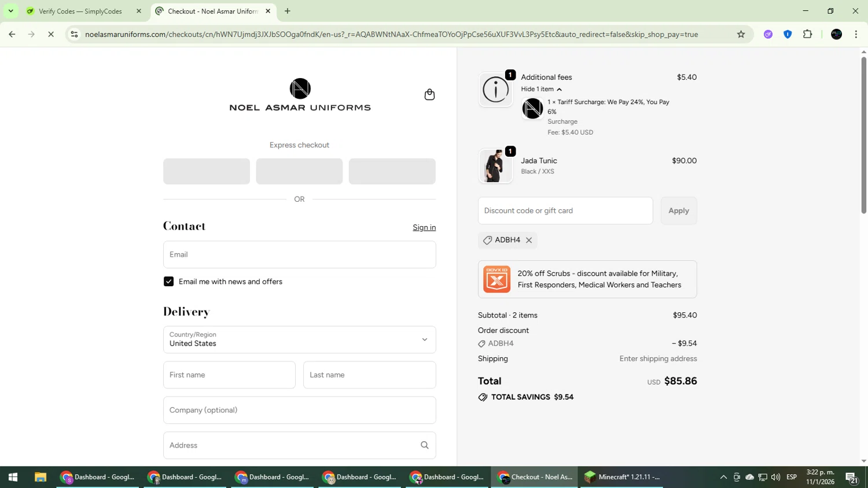The width and height of the screenshot is (868, 488).
Task: Open the first Dashboard - Google taskbar window
Action: [x=98, y=477]
